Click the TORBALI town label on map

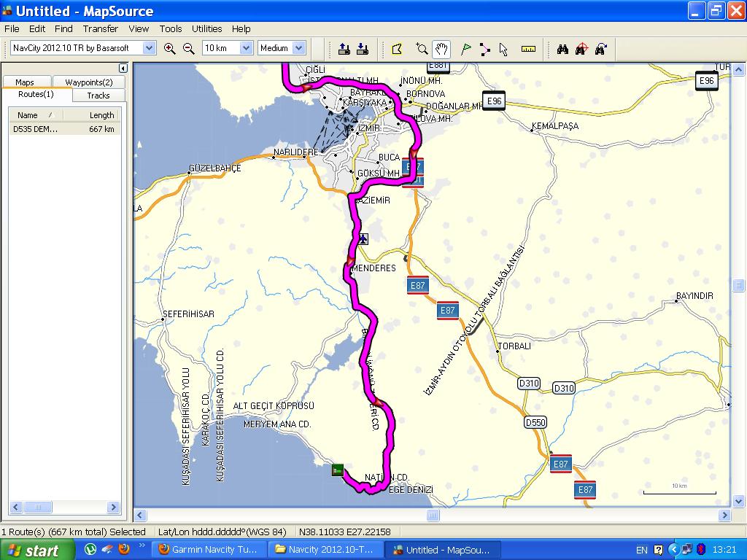point(514,346)
